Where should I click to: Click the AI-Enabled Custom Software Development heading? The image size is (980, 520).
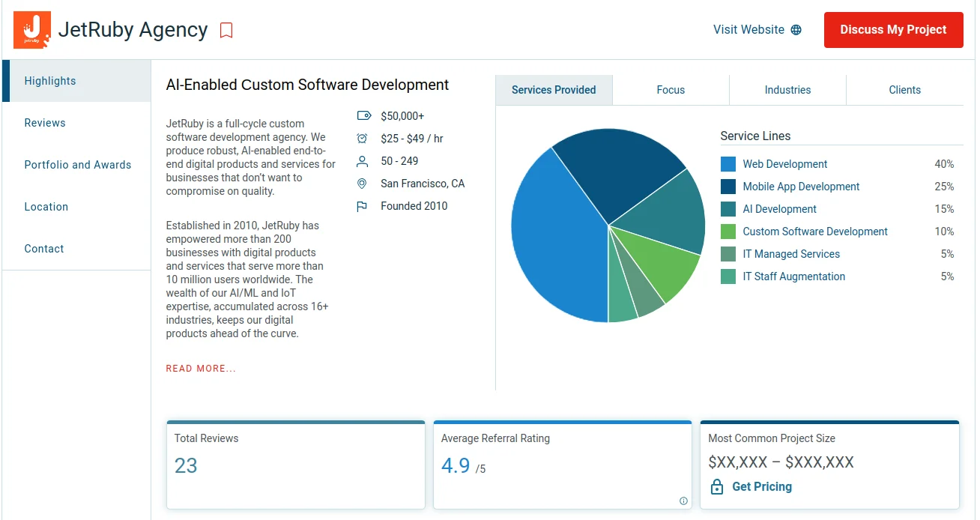(x=308, y=85)
